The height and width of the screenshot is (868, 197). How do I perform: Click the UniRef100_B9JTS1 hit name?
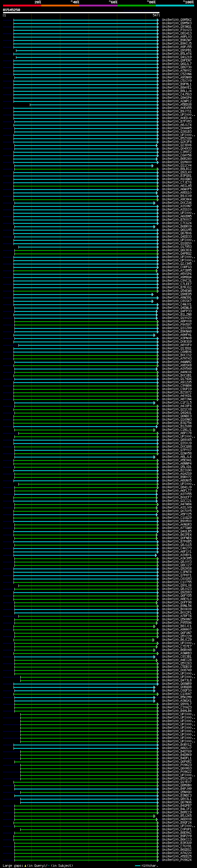point(177,111)
